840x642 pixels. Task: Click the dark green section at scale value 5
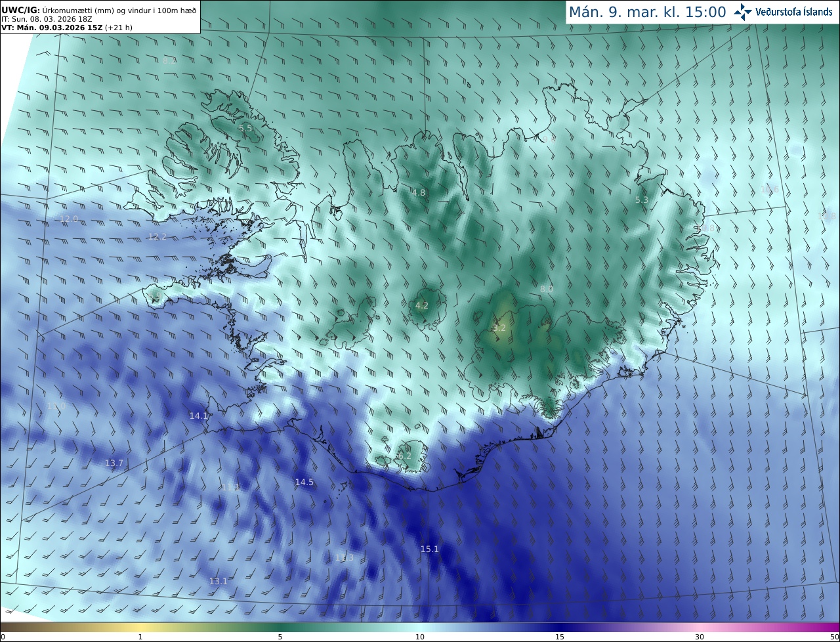pyautogui.click(x=280, y=627)
